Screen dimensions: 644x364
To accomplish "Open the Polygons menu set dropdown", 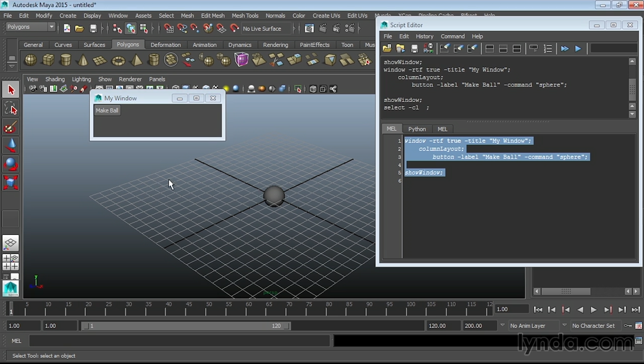I will coord(30,27).
